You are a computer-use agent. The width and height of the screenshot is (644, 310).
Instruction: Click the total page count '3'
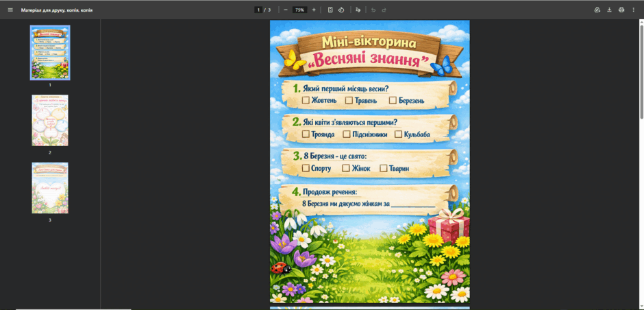point(269,10)
